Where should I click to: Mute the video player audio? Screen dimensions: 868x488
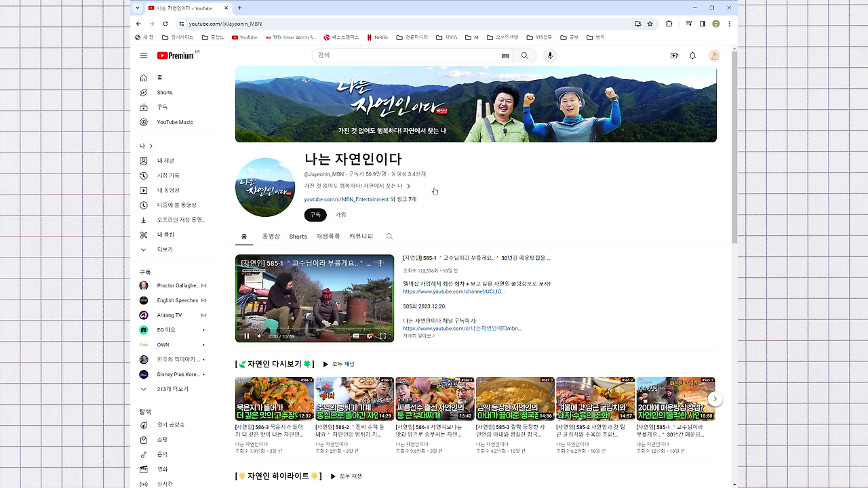pos(259,335)
